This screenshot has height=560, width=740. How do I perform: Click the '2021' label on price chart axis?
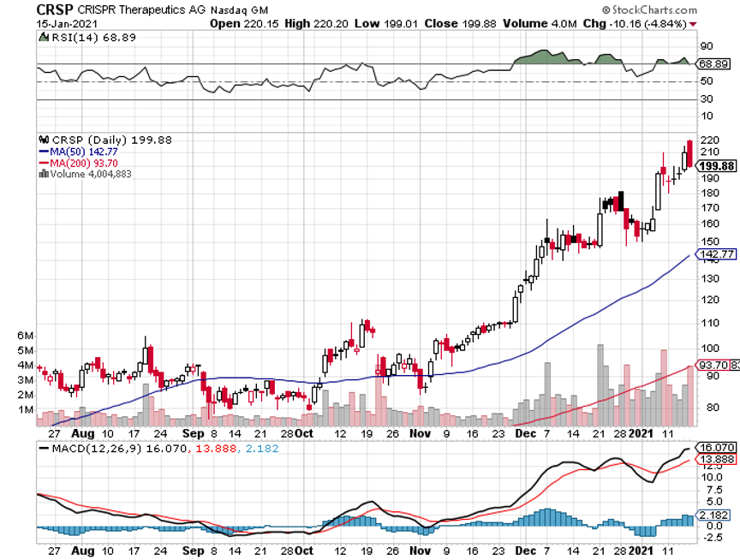tap(642, 433)
